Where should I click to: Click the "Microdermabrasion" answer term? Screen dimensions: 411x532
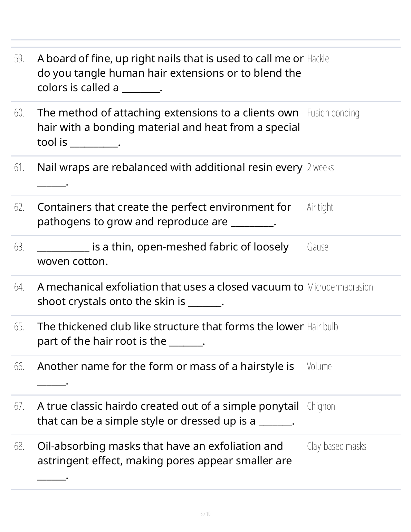pos(340,287)
